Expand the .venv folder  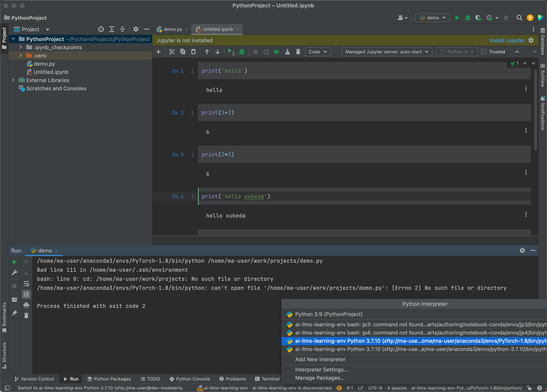[x=21, y=55]
